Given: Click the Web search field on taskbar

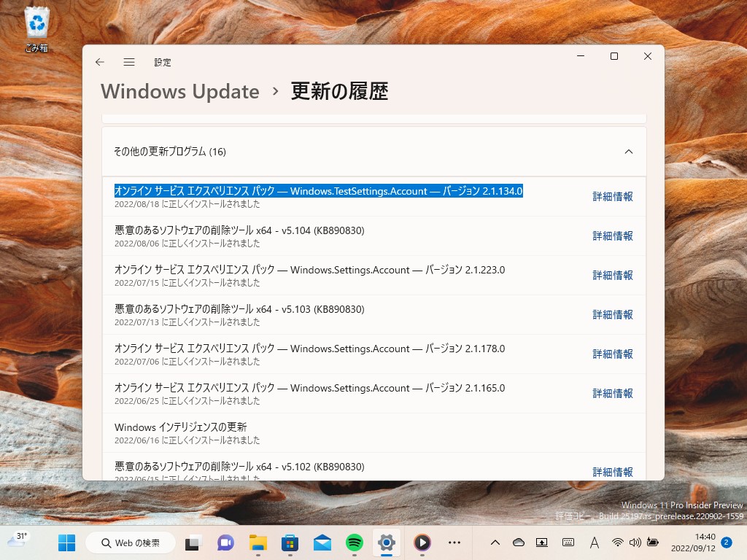Looking at the screenshot, I should (131, 542).
